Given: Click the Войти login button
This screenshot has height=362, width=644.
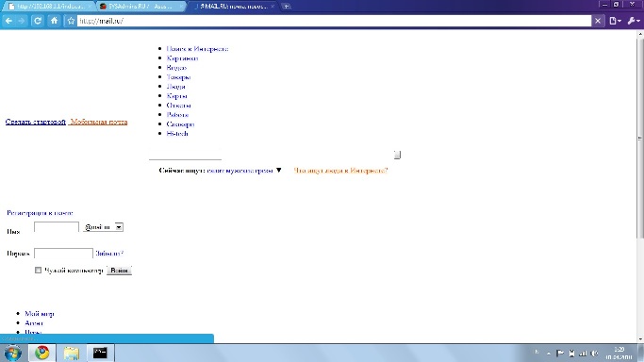Looking at the screenshot, I should tap(119, 271).
